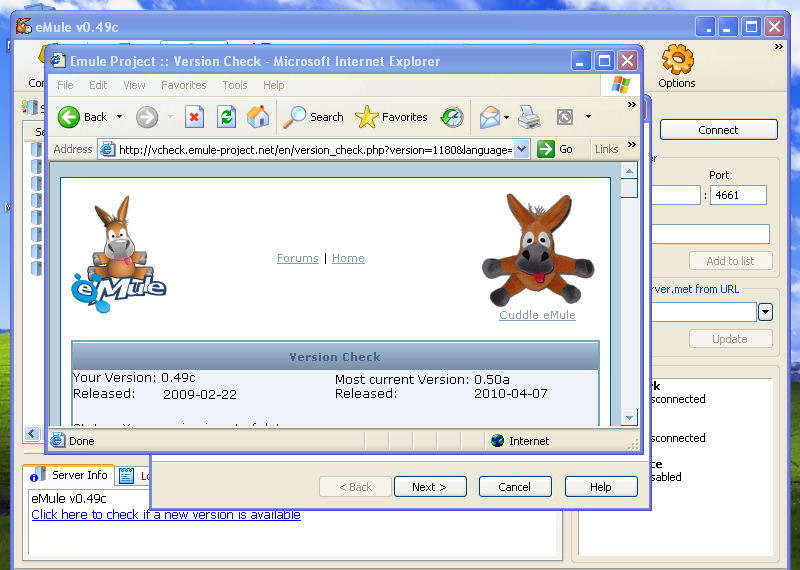Image resolution: width=800 pixels, height=570 pixels.
Task: Open the Search pane in Internet Explorer
Action: pyautogui.click(x=313, y=117)
